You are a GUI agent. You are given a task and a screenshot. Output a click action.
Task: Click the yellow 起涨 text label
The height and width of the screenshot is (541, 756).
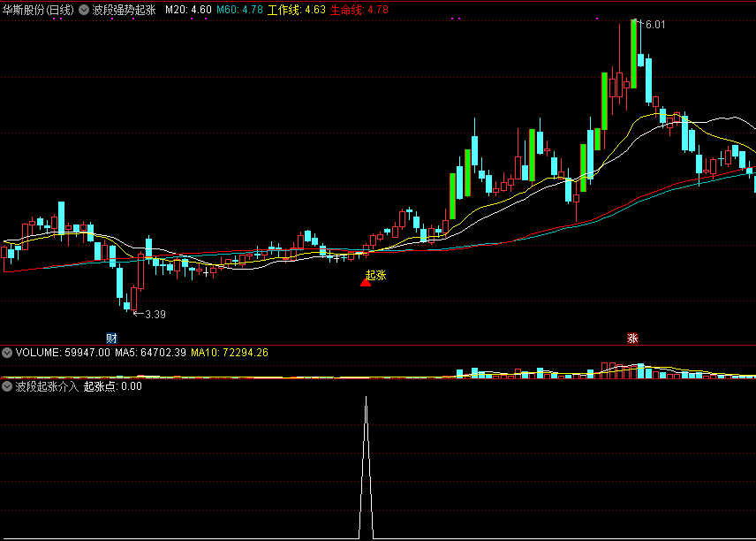tap(376, 275)
